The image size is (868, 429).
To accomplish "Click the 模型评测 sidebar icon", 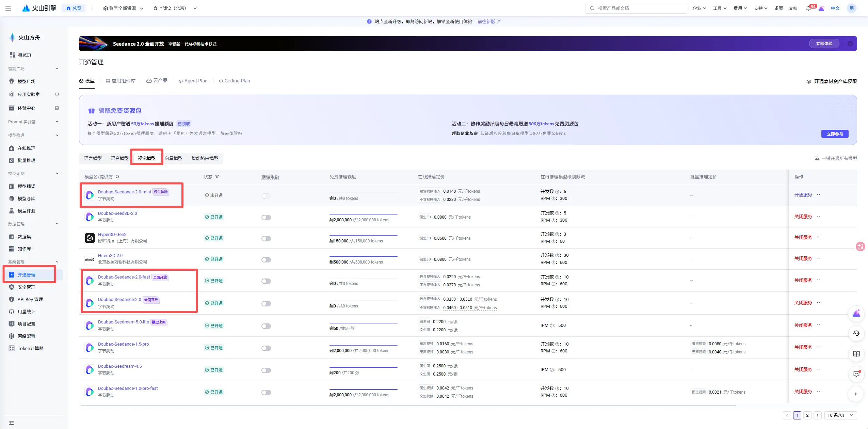I will tap(12, 211).
